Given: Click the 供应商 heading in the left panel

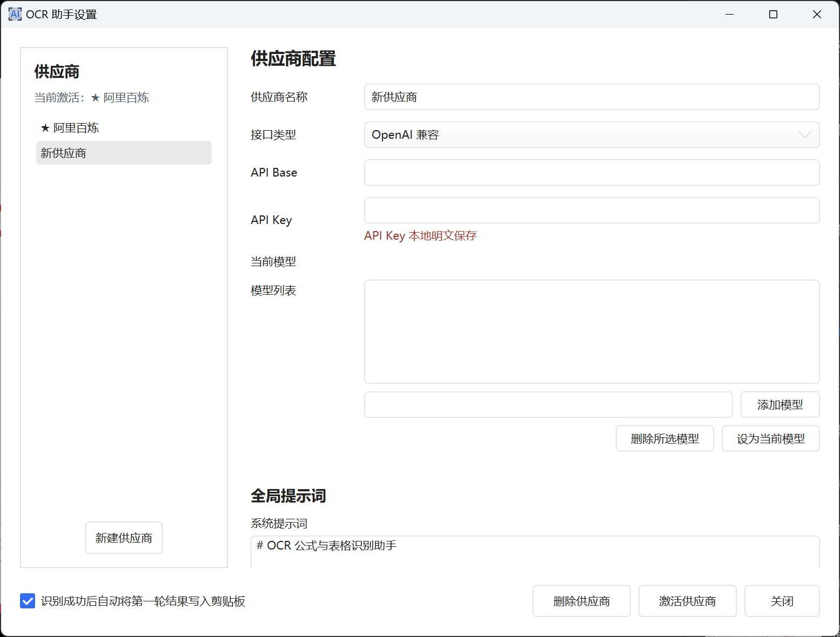Looking at the screenshot, I should 57,72.
